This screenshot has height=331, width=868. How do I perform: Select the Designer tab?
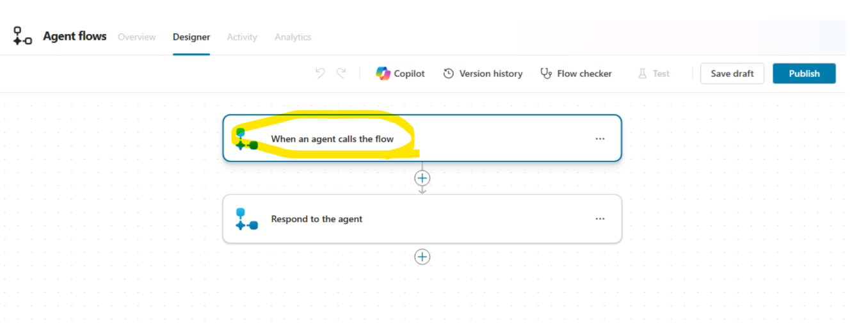(191, 37)
